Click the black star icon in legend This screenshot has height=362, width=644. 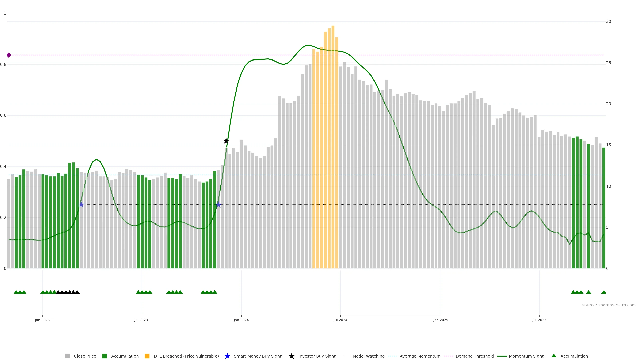pos(291,356)
